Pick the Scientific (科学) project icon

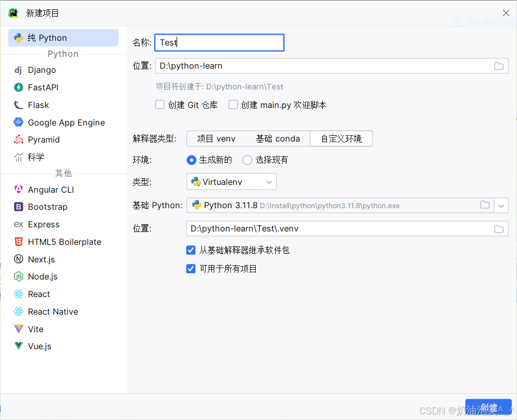pos(19,157)
